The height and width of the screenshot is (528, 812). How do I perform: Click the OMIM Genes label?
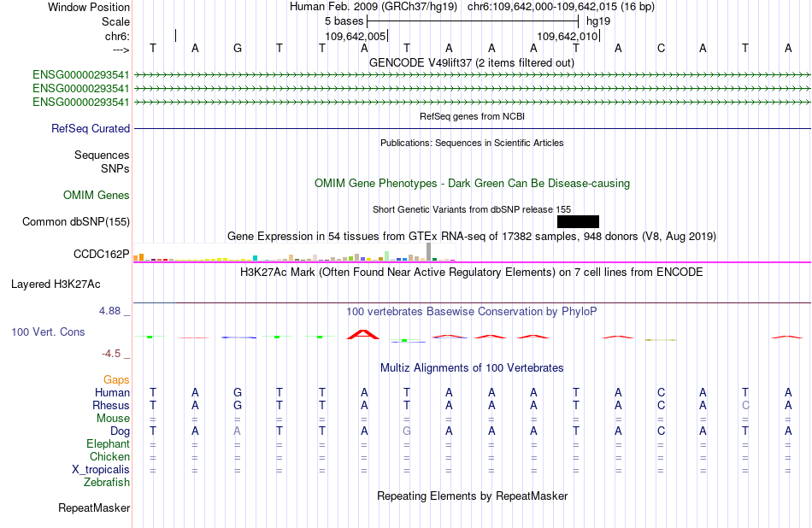coord(97,195)
